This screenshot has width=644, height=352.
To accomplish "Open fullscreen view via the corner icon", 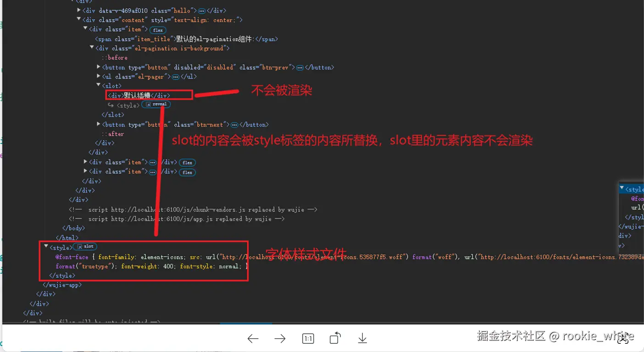I will pos(623,339).
